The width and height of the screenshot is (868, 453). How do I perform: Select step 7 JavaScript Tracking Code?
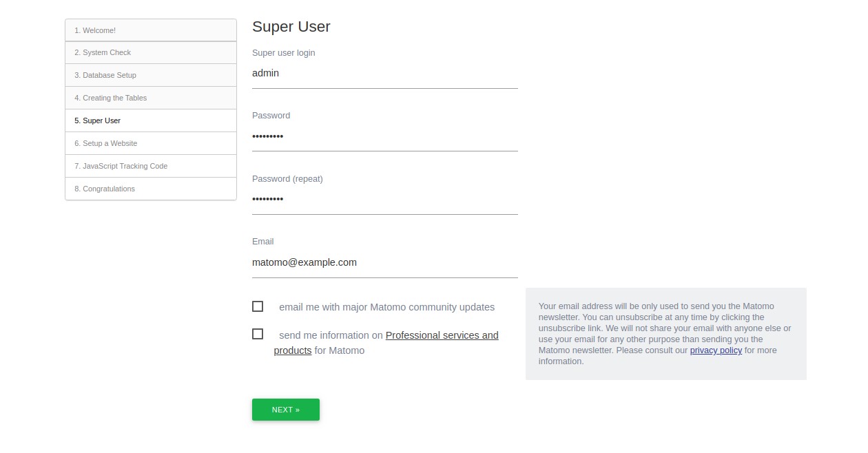(x=151, y=167)
